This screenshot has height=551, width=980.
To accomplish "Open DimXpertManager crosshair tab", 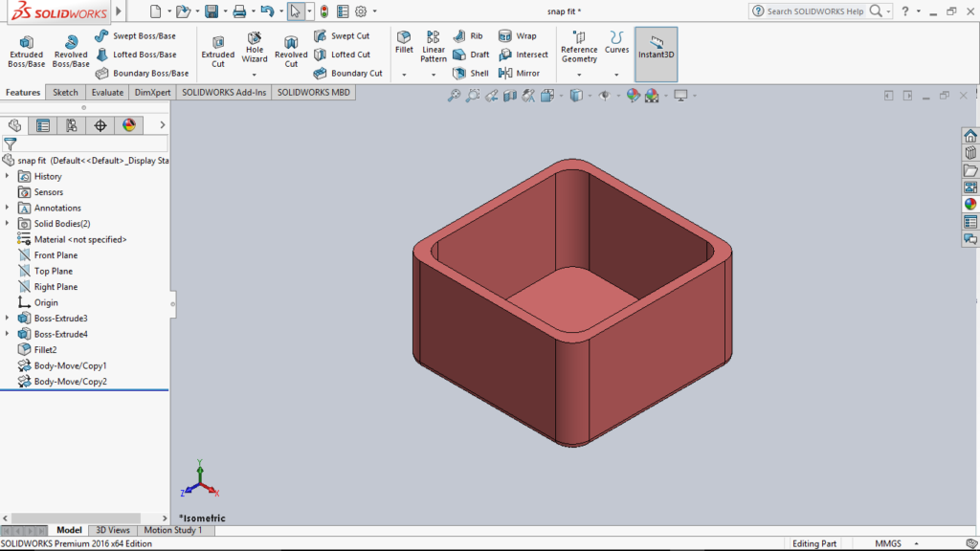I will point(100,125).
